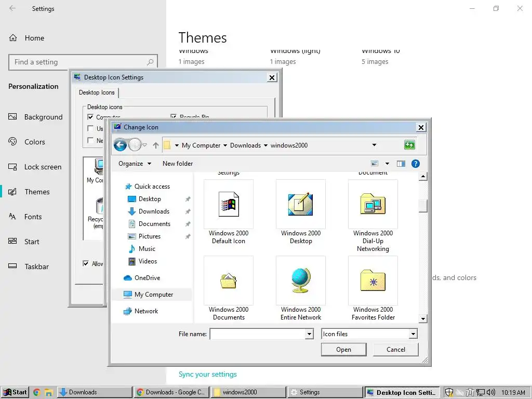Open the Organize dropdown menu
This screenshot has height=399, width=532.
[x=135, y=164]
